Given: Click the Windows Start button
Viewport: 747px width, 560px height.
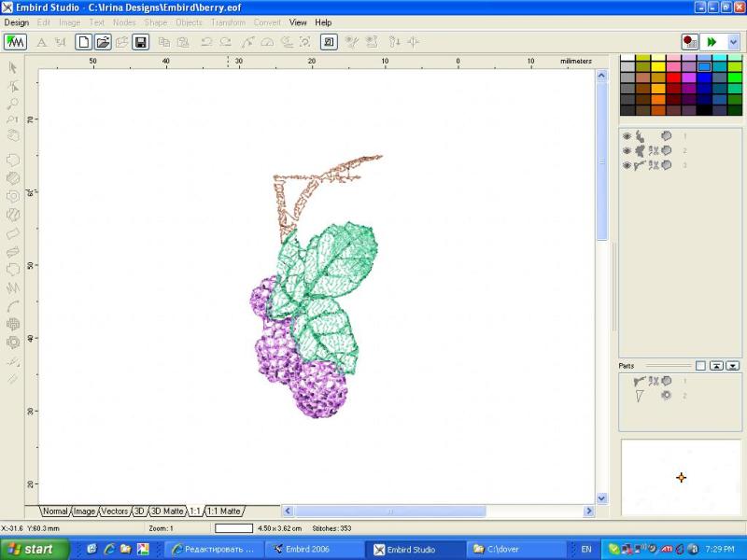Looking at the screenshot, I should (x=33, y=549).
